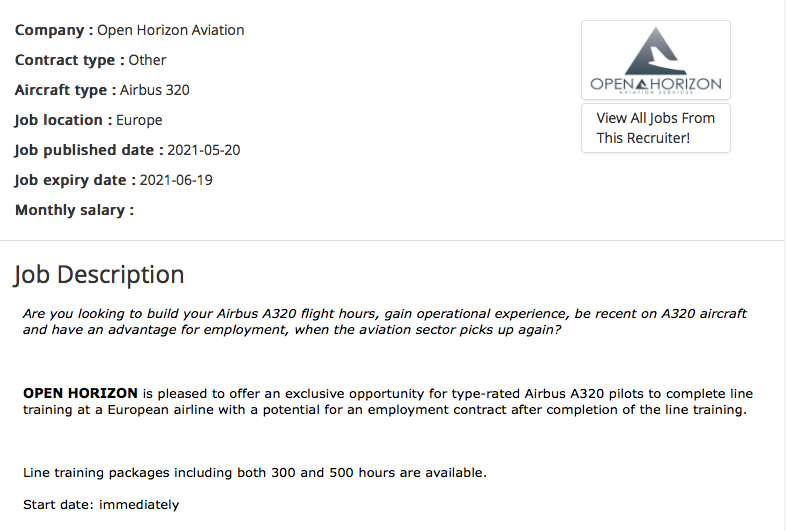The image size is (786, 531).
Task: Click the italic A320 flight hours intro paragraph
Action: [384, 321]
